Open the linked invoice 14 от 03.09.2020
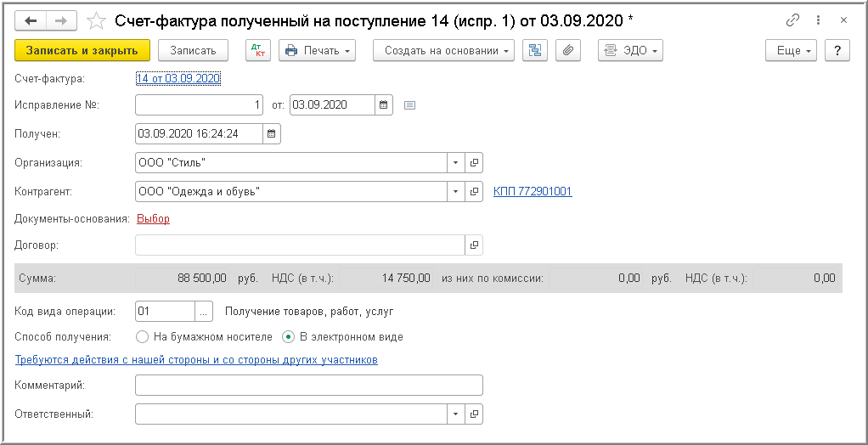868x445 pixels. point(178,79)
